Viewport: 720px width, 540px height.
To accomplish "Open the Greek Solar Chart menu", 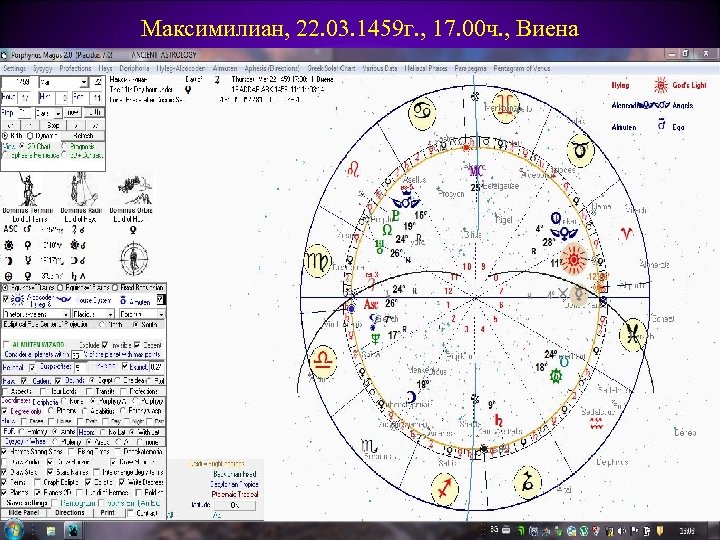I will (331, 68).
